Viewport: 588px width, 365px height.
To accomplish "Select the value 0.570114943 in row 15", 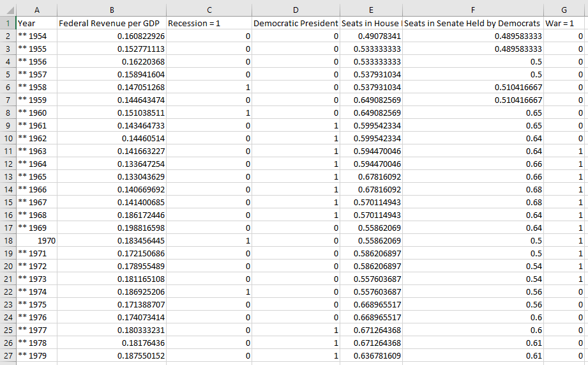I will pyautogui.click(x=371, y=202).
